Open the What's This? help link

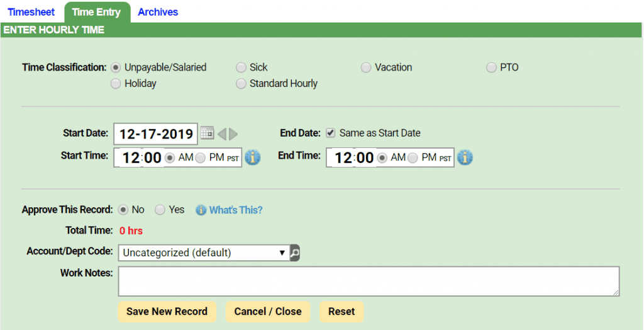coord(236,210)
